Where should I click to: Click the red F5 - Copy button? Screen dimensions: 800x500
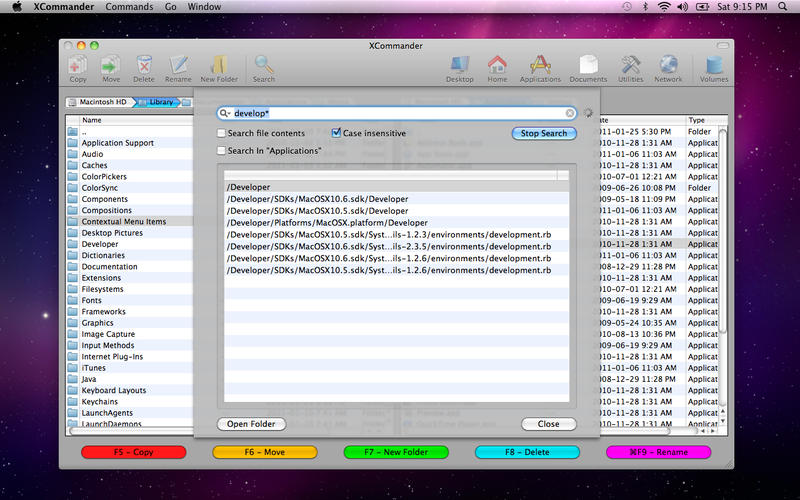coord(134,452)
